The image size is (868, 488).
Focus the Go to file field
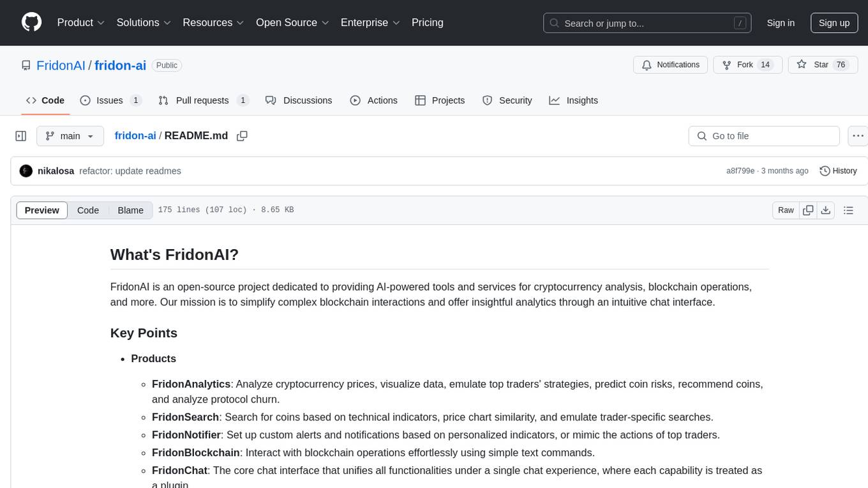click(x=764, y=136)
